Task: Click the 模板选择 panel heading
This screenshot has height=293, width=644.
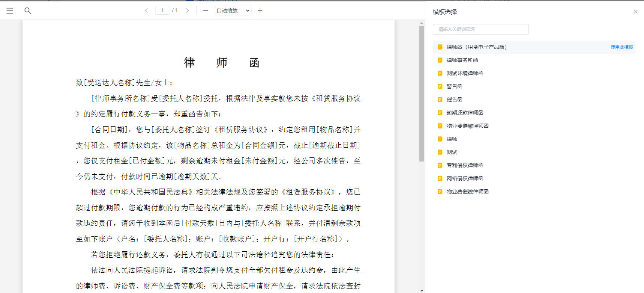Action: (x=444, y=12)
